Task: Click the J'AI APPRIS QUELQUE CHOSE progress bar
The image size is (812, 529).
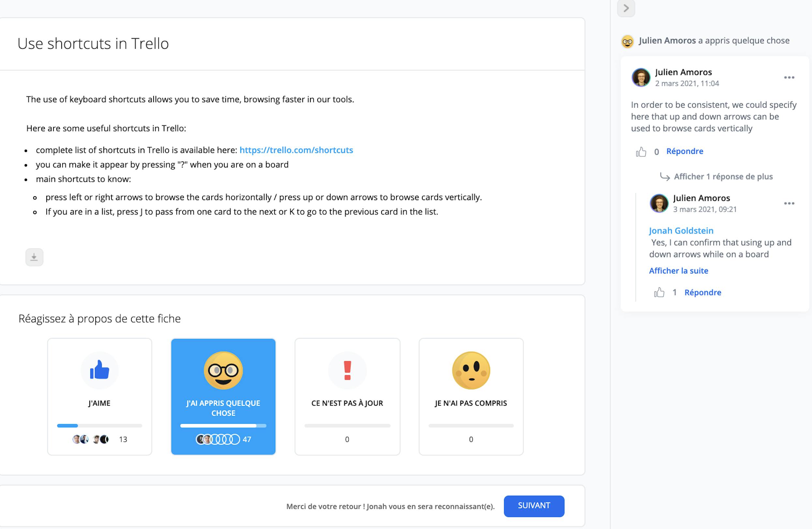Action: pos(223,426)
